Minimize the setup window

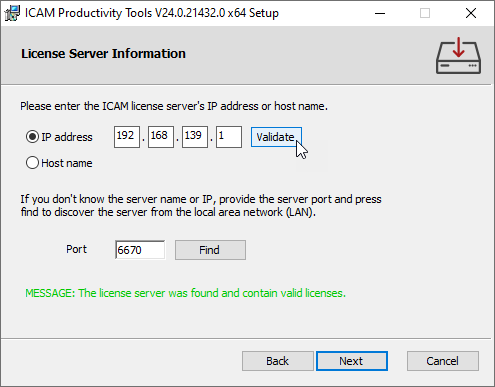(380, 13)
